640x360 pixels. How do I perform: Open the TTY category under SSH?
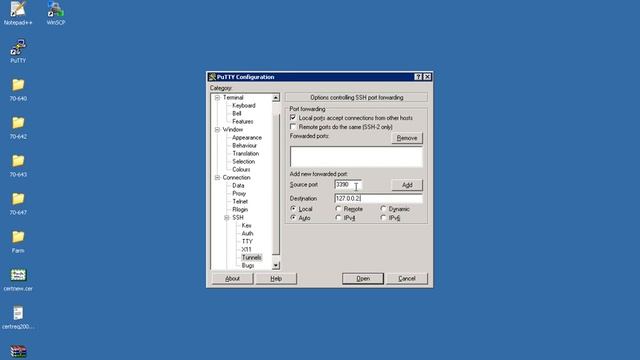click(247, 242)
